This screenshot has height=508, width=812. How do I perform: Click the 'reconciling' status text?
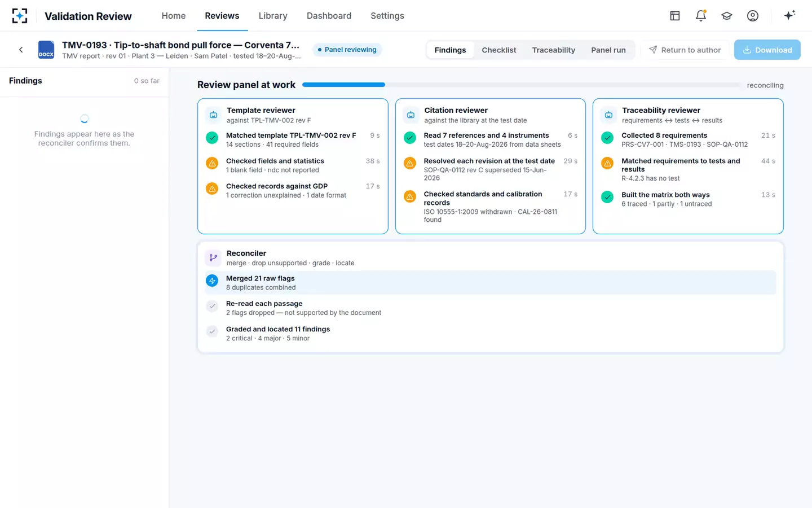point(765,85)
